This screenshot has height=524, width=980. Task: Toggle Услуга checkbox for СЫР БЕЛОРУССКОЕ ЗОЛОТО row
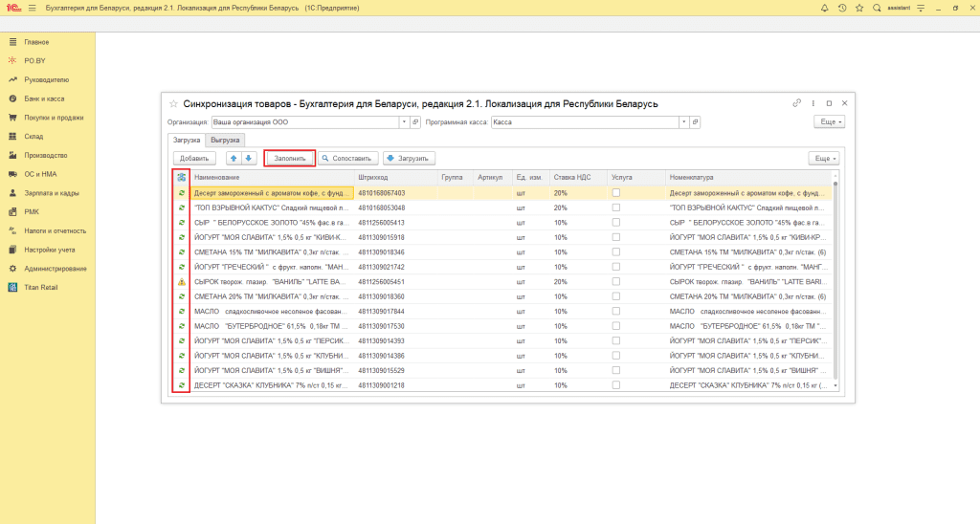[x=616, y=223]
